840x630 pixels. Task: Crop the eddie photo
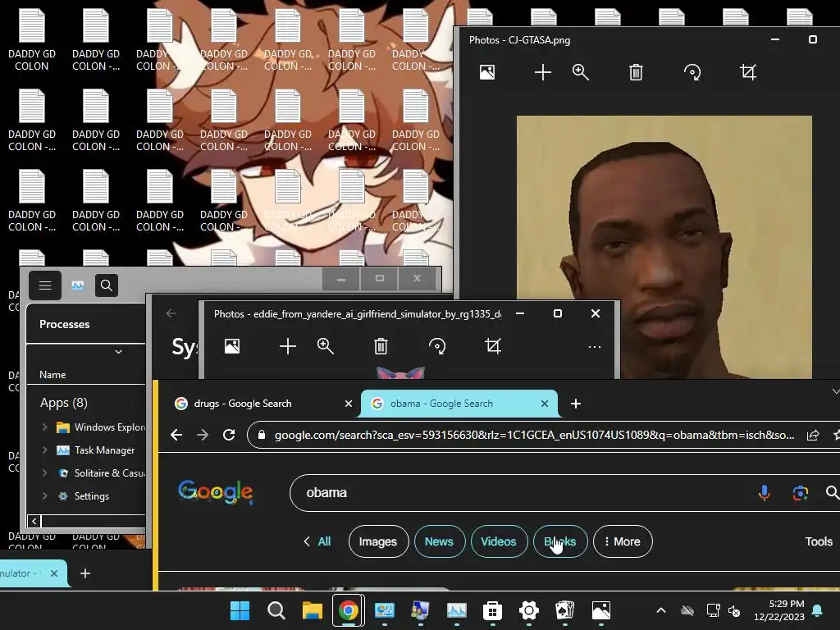click(x=493, y=346)
